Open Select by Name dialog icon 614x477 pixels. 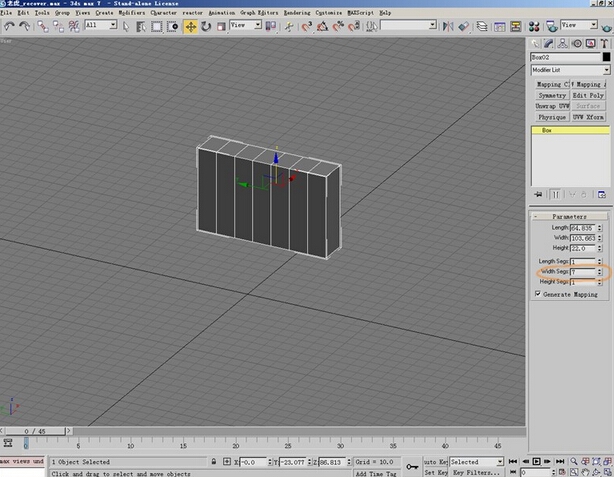(141, 26)
